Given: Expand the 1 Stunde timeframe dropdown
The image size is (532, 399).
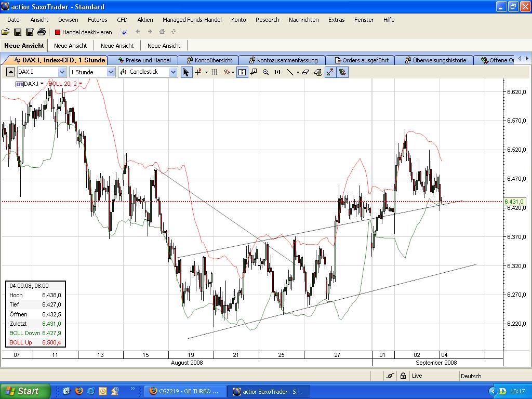Looking at the screenshot, I should pos(111,72).
